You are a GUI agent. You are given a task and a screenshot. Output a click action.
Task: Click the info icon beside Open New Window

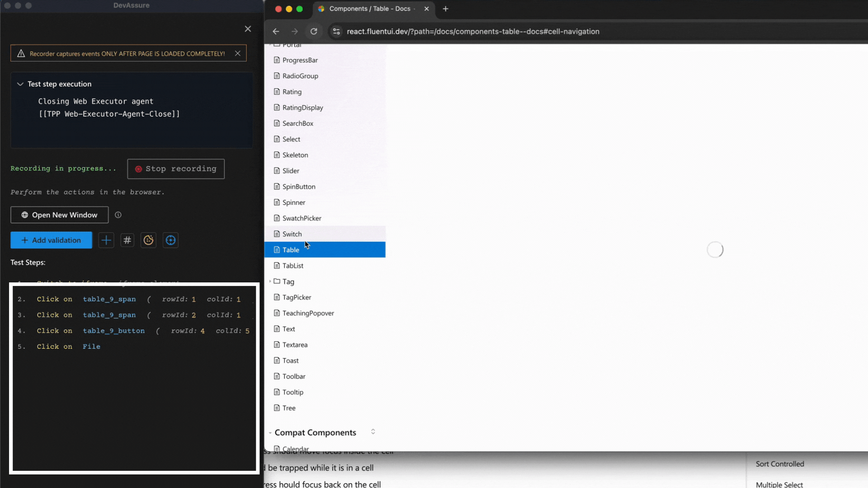coord(118,215)
